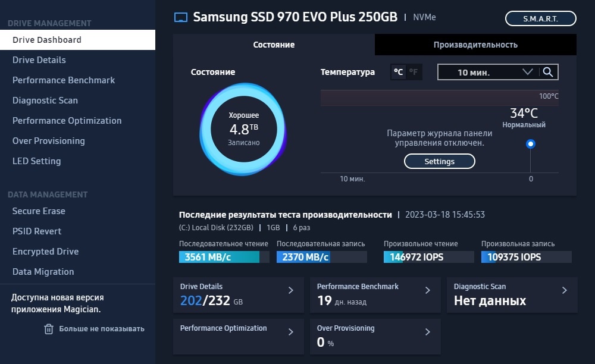Click the NVMe interface label
Viewport: 595px width, 364px height.
tap(424, 17)
